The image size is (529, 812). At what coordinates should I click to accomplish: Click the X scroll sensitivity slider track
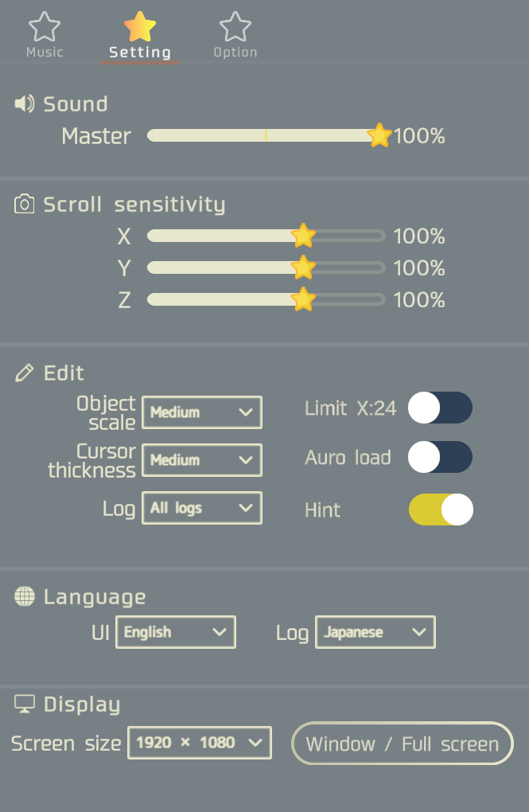266,236
